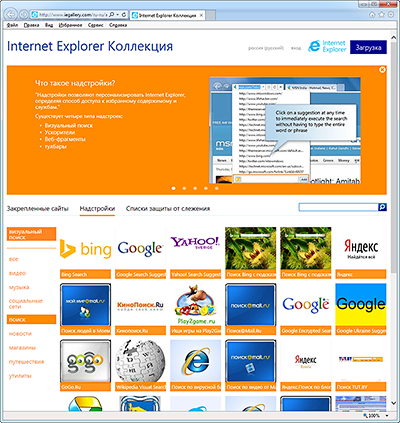Screen dimensions: 400x423
Task: Click the gallery search magnifier button
Action: coord(382,207)
